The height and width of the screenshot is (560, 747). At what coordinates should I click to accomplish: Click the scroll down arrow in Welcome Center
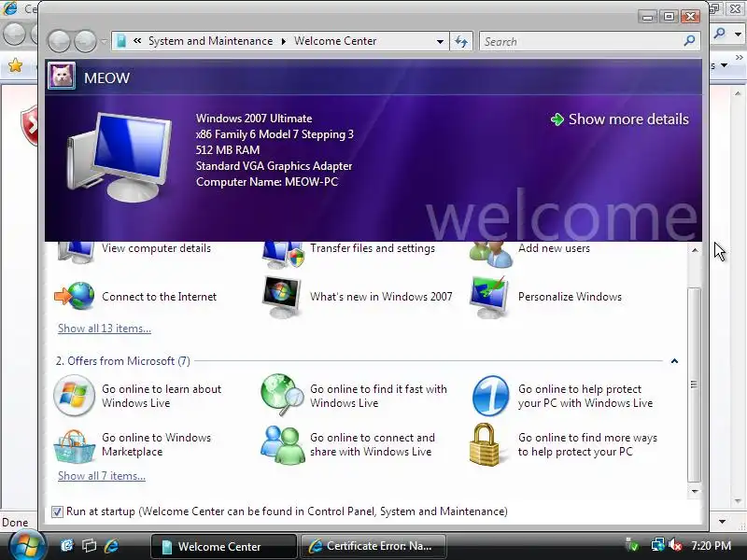[x=695, y=491]
